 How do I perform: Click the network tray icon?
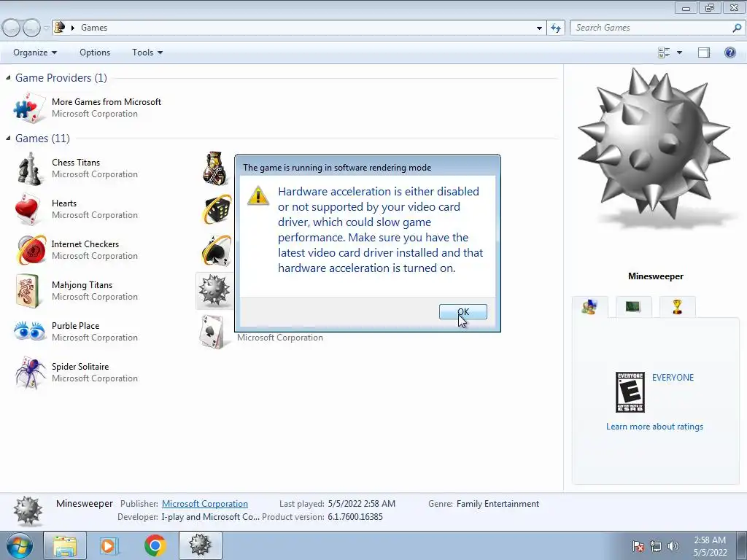coord(656,546)
